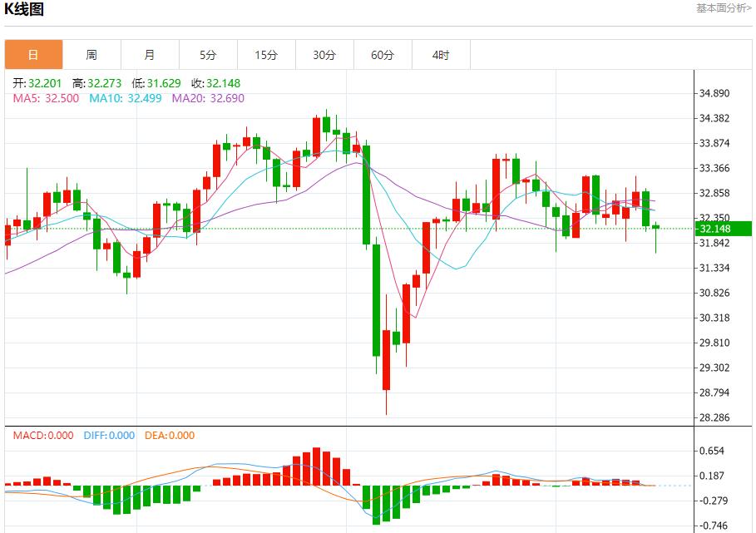Screen dimensions: 756x533
Task: Click the DEA: 0.000 indicator label
Action: pos(170,435)
